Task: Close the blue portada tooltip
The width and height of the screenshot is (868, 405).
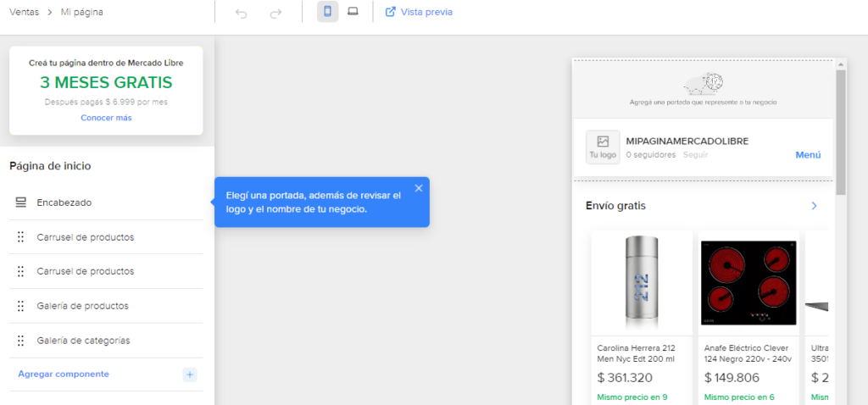Action: coord(419,188)
